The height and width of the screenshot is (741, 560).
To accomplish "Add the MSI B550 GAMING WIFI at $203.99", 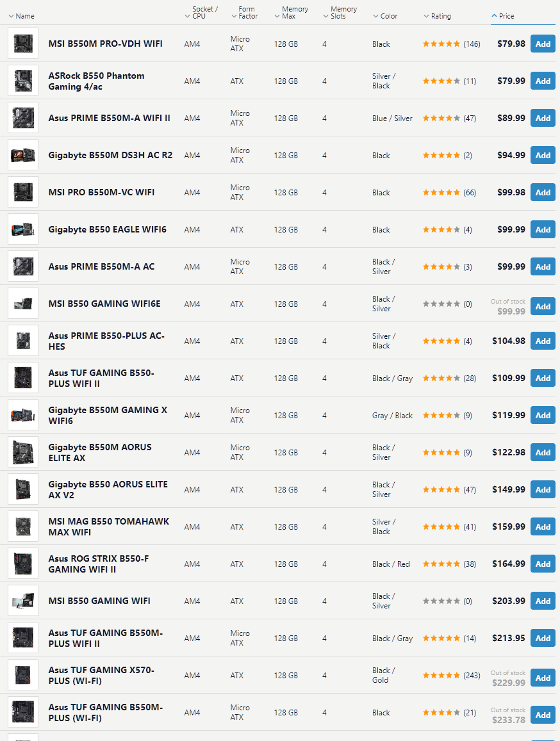I will point(543,601).
